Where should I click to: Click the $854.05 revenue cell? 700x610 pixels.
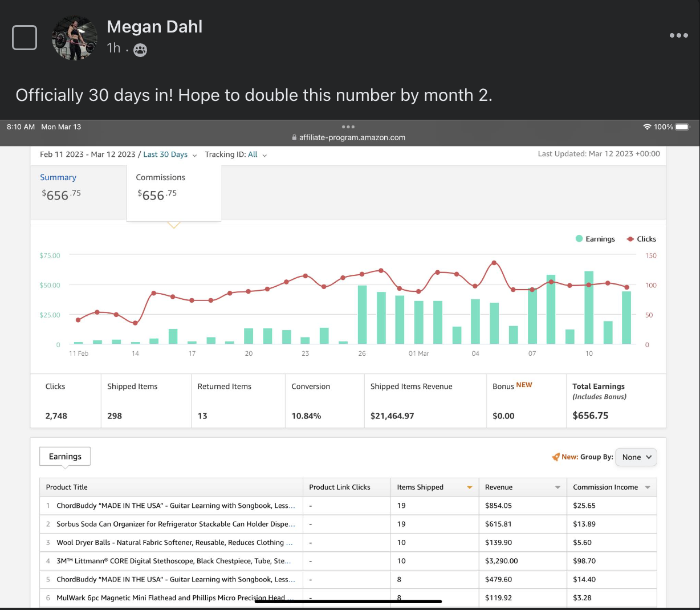[x=498, y=506]
